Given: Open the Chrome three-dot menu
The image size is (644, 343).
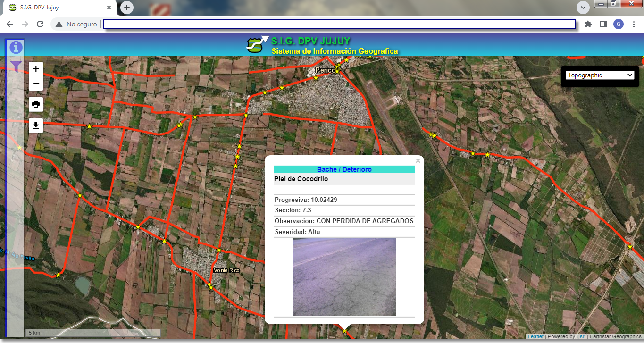Looking at the screenshot, I should (634, 24).
